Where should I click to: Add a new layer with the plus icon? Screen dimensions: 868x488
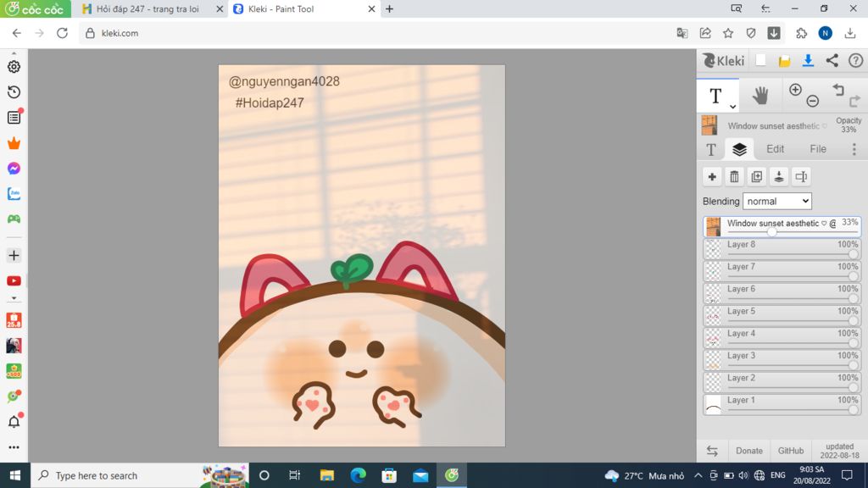(x=712, y=176)
